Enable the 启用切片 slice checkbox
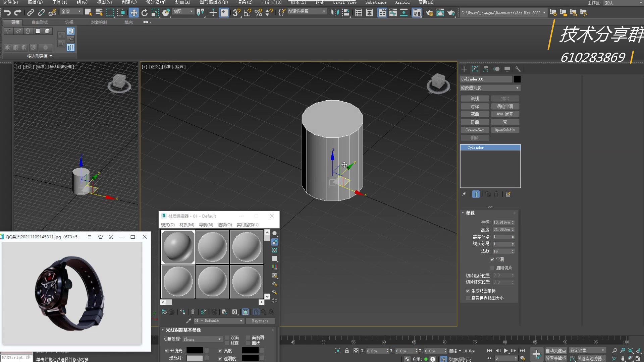The image size is (644, 362). (492, 268)
